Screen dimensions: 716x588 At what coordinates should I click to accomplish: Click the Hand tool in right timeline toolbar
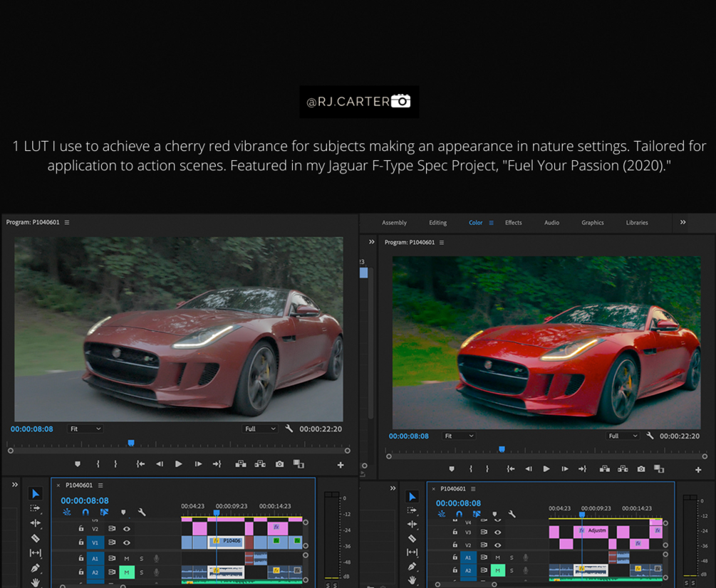pos(412,581)
